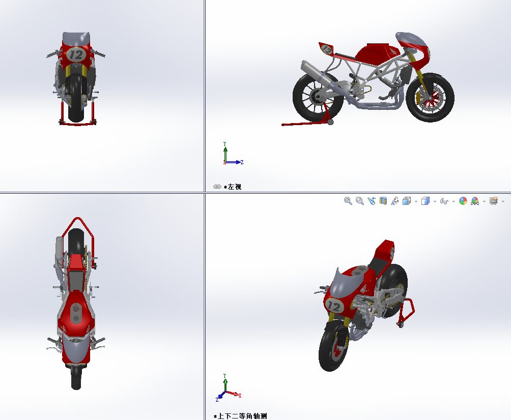Click the View Settings monitor icon

(494, 201)
